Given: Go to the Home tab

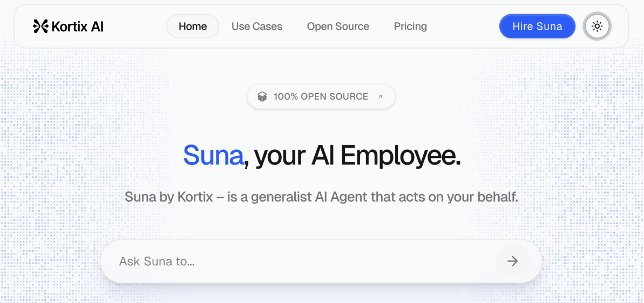Looking at the screenshot, I should pyautogui.click(x=193, y=26).
